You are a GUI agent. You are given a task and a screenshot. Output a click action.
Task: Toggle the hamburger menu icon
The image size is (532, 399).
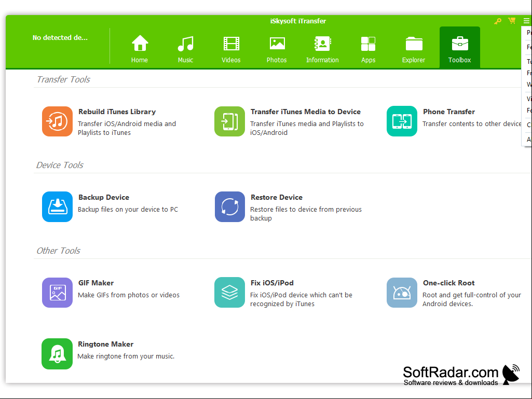click(526, 21)
